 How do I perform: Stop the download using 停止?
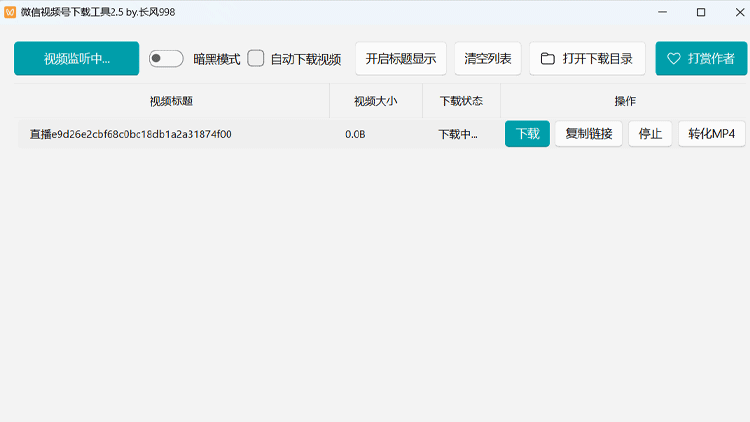pos(650,134)
